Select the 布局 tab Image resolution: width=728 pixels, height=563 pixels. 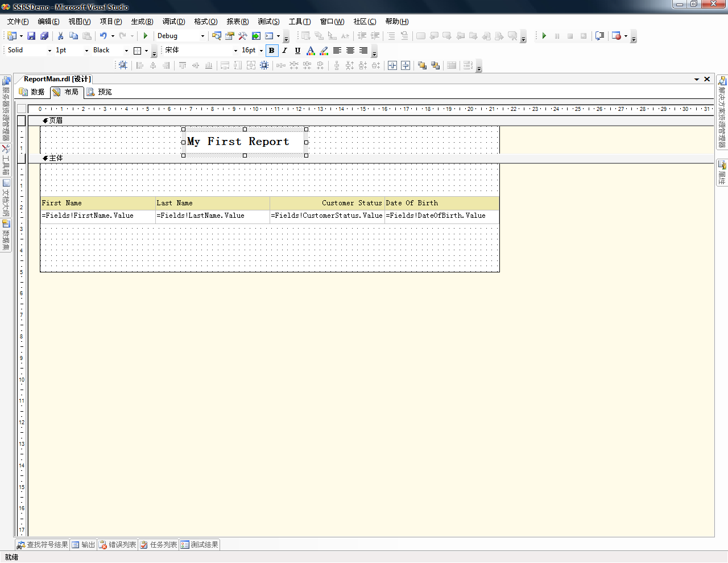pyautogui.click(x=67, y=92)
